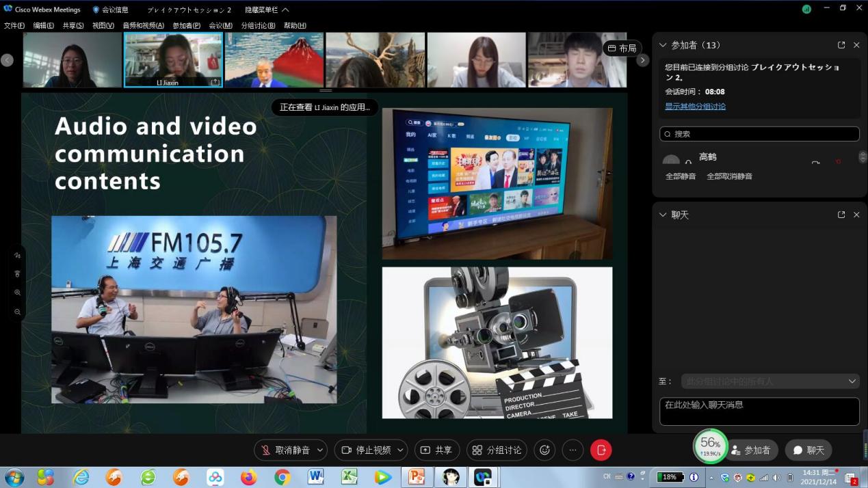868x488 pixels.
Task: Pop out the participants panel
Action: click(841, 45)
